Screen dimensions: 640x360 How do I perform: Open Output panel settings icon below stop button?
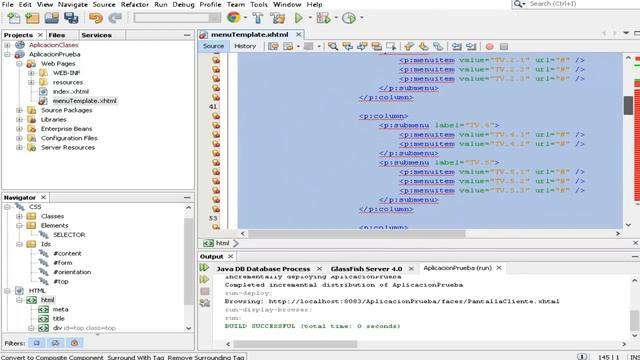pos(205,302)
